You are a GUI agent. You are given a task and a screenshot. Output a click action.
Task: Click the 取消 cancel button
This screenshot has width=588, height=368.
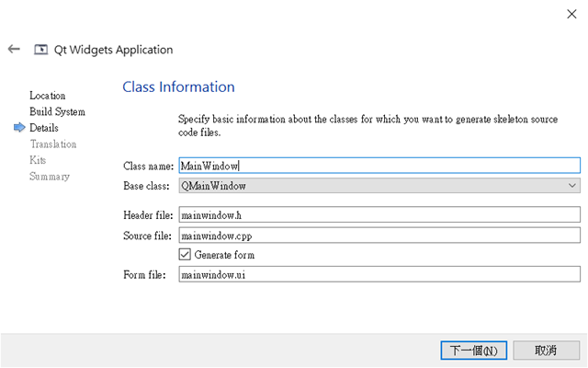click(x=546, y=351)
